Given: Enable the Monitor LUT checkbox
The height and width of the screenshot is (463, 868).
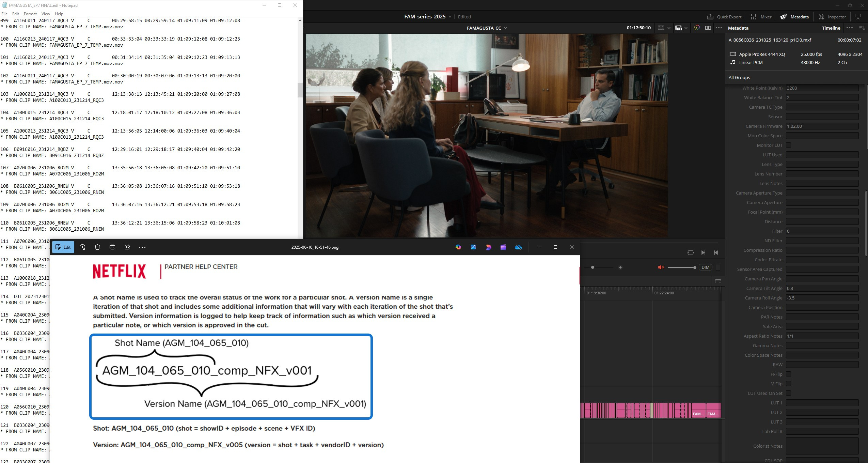Looking at the screenshot, I should [788, 145].
